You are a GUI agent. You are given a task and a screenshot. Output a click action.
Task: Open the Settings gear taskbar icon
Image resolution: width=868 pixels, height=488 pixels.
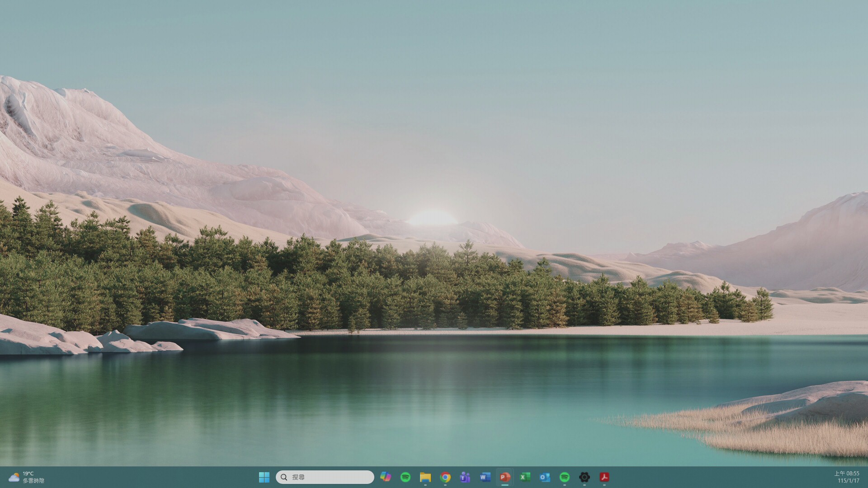pos(585,477)
